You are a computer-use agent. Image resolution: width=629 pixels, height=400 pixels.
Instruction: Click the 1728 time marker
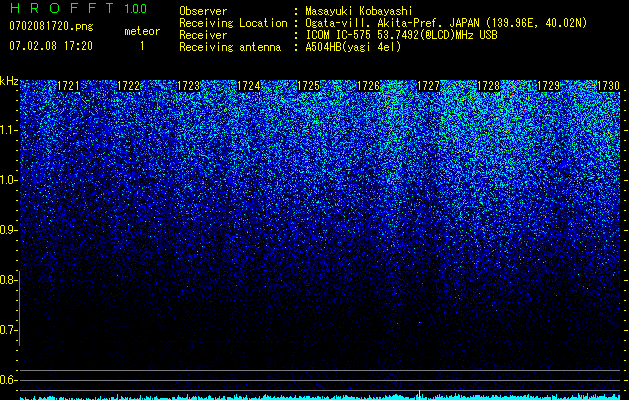(x=489, y=86)
